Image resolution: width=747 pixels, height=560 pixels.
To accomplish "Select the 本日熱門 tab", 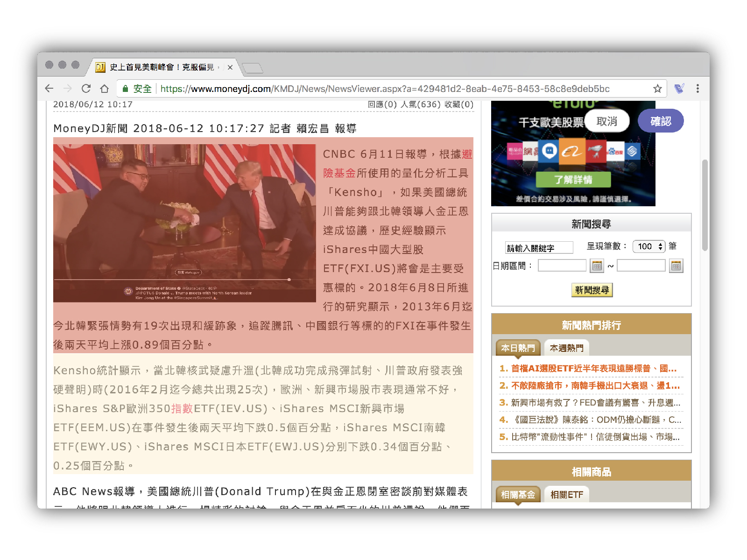I will pyautogui.click(x=518, y=348).
